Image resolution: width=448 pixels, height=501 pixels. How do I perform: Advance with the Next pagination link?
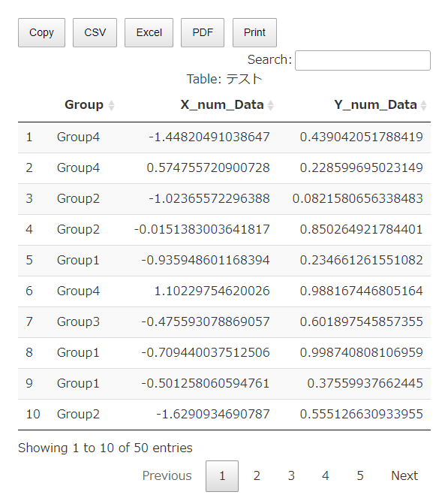pos(404,475)
